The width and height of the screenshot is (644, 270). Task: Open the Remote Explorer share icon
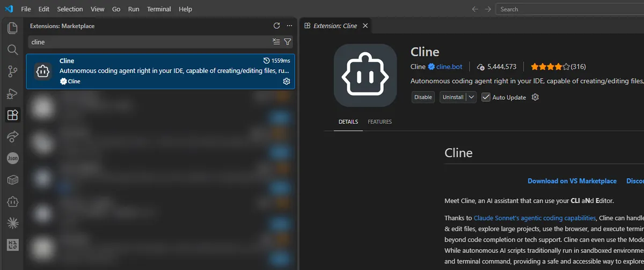12,137
